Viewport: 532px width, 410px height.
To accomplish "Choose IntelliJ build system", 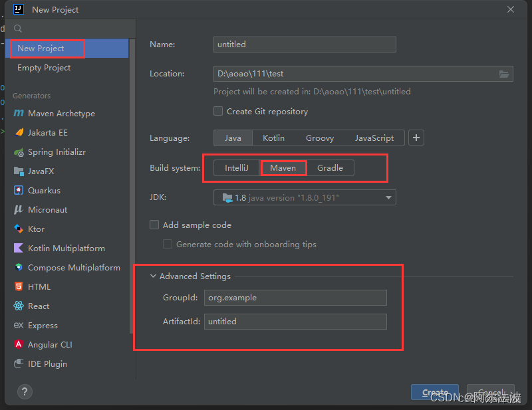I will 237,168.
